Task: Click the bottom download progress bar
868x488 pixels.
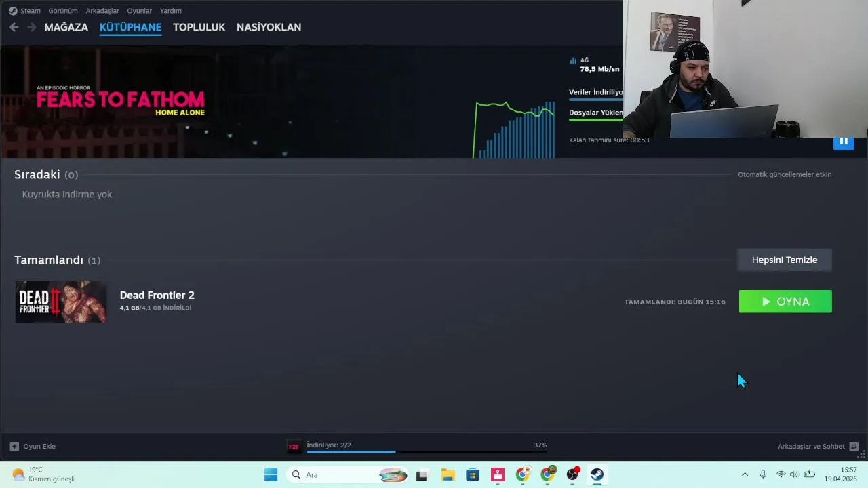Action: click(427, 451)
